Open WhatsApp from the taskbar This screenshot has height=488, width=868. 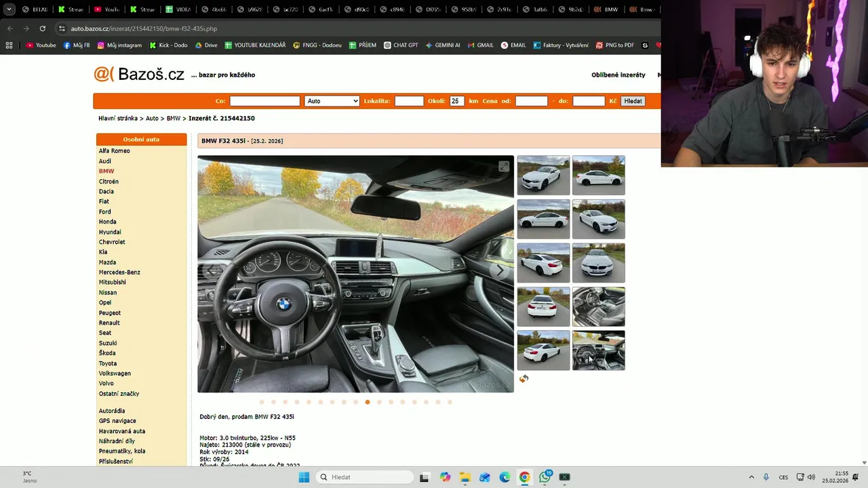tap(545, 477)
